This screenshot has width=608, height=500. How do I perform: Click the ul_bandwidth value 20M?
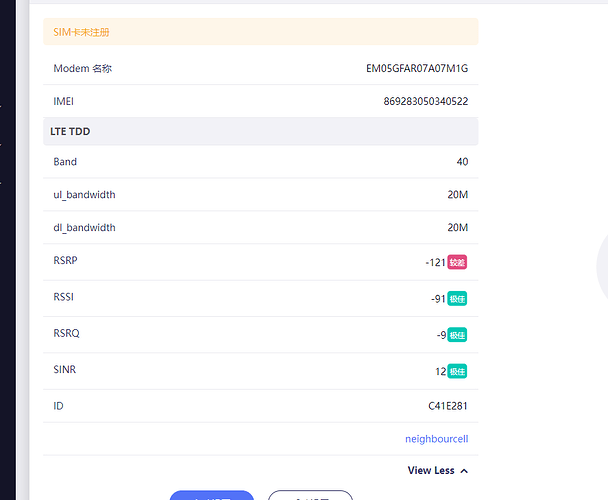point(457,195)
